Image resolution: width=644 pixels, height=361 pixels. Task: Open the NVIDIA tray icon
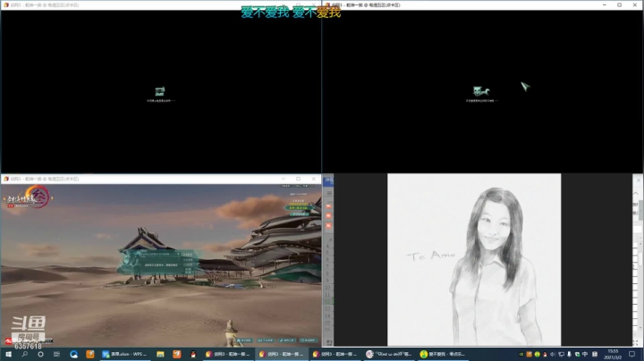point(521,355)
